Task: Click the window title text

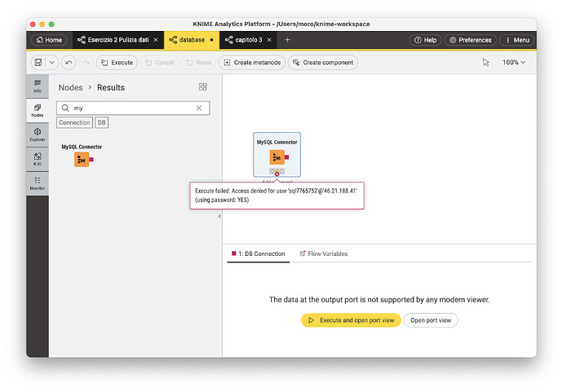Action: point(281,24)
